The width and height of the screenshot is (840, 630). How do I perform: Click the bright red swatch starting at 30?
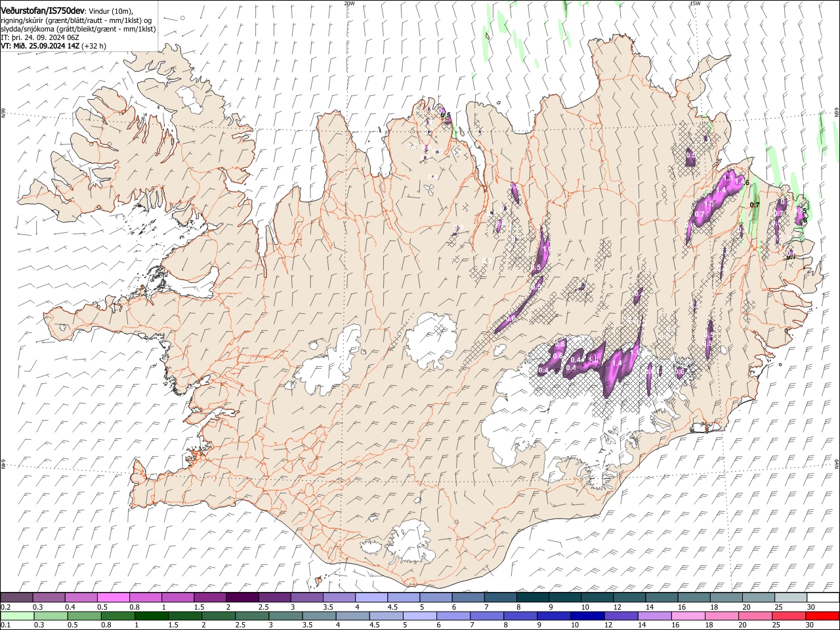pyautogui.click(x=822, y=616)
